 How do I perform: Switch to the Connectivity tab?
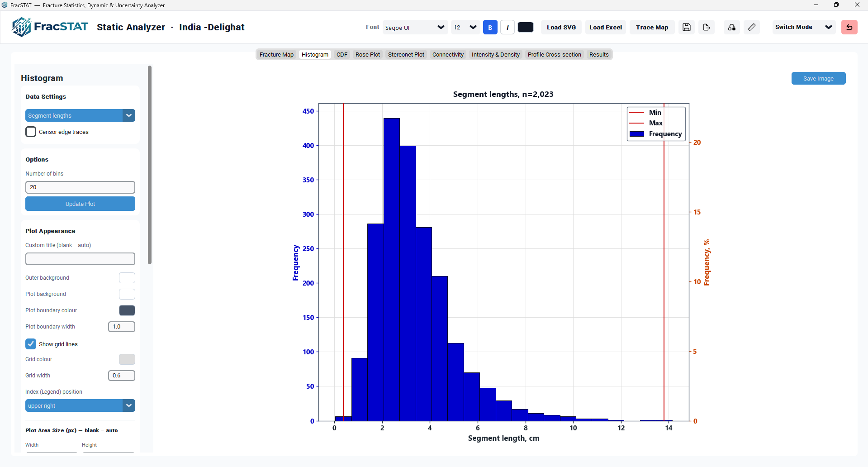point(448,54)
